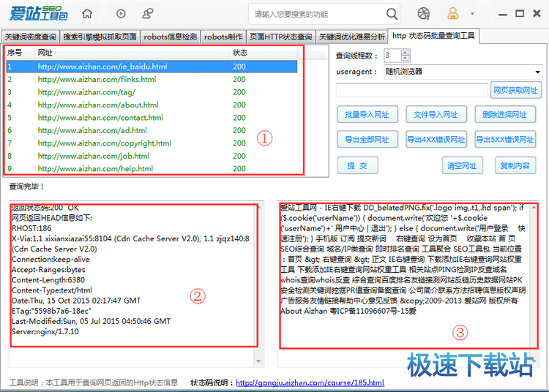Image resolution: width=549 pixels, height=392 pixels.
Task: Sort by 序号 column header
Action: (20, 53)
